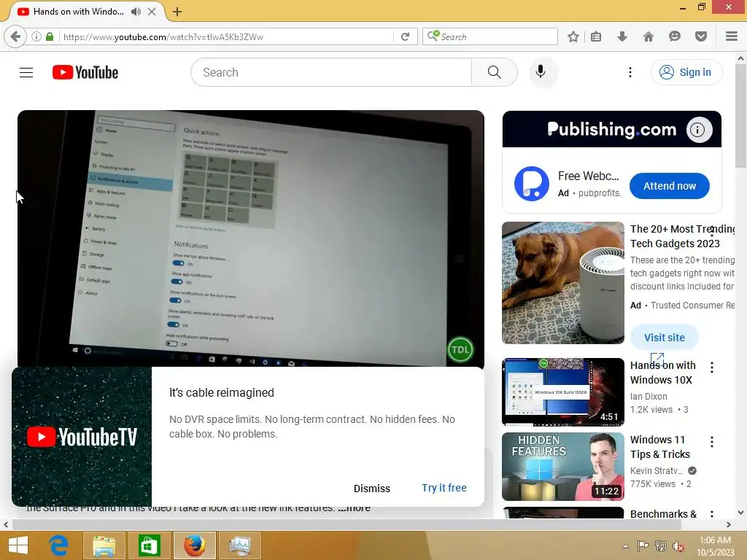Open options menu for Benchmarks video
The width and height of the screenshot is (747, 560).
pos(712,514)
